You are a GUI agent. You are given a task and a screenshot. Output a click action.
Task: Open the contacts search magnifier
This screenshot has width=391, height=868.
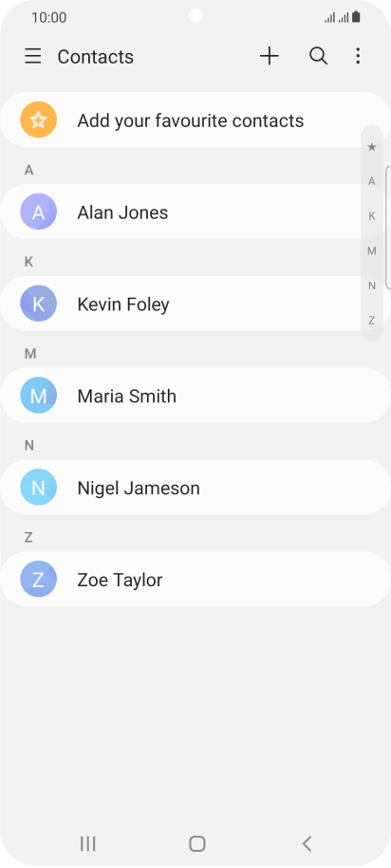(319, 56)
